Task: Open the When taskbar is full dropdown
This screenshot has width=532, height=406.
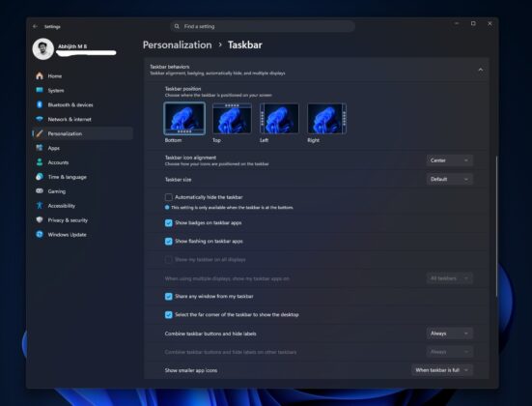Action: point(442,370)
